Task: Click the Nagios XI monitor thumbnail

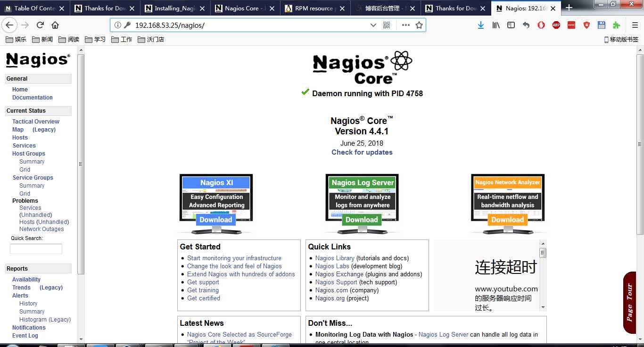Action: [x=216, y=204]
